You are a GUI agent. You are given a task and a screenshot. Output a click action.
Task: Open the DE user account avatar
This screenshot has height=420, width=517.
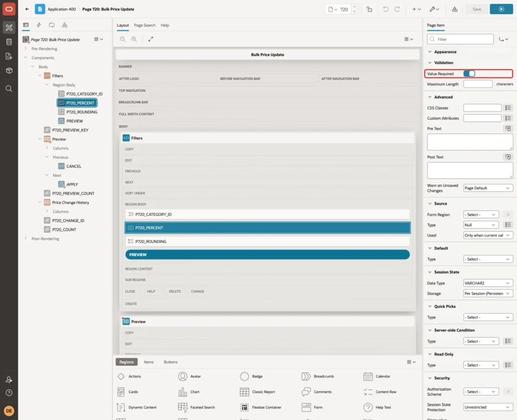click(9, 411)
